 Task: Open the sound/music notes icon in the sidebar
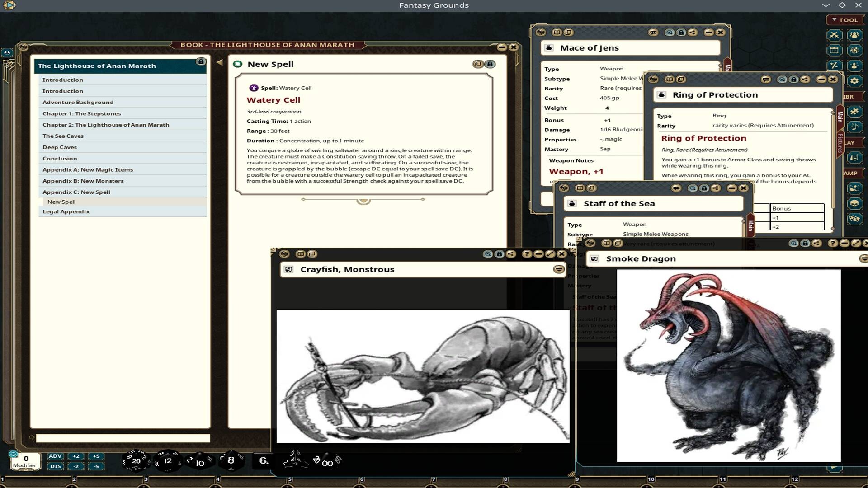854,127
